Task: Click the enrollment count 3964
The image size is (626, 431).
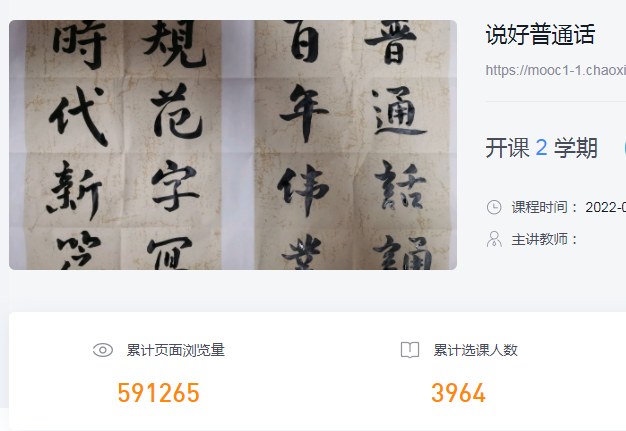Action: [458, 393]
